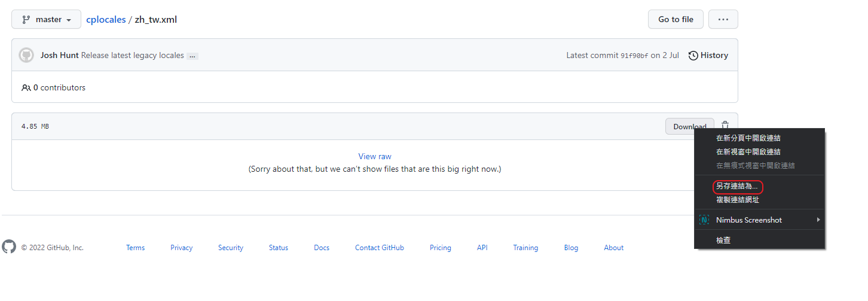Image resolution: width=868 pixels, height=301 pixels.
Task: Click the History clock icon
Action: click(693, 56)
